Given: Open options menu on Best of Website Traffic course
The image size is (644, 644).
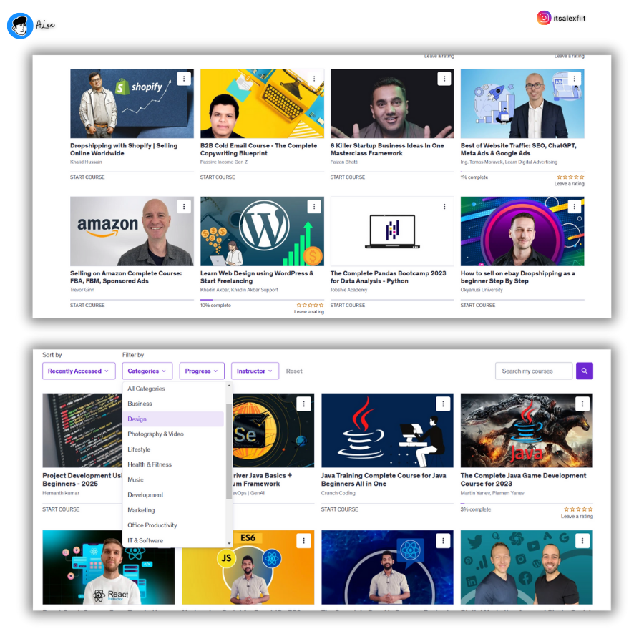Looking at the screenshot, I should coord(574,79).
